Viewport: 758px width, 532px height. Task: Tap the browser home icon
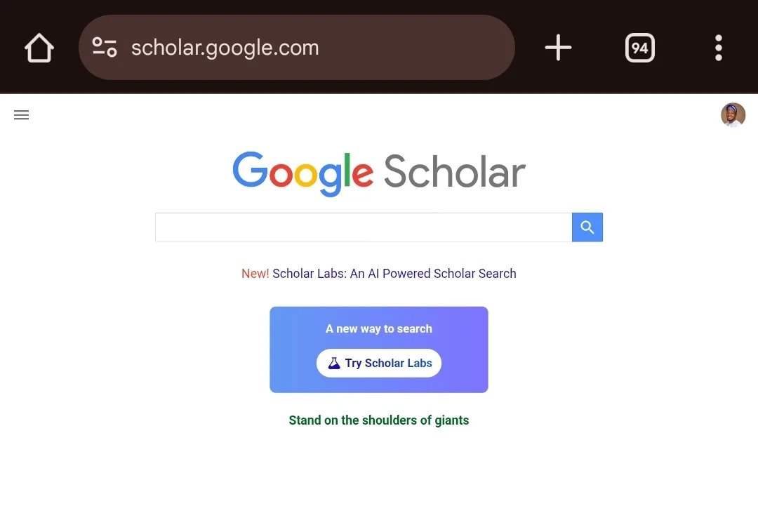point(39,48)
